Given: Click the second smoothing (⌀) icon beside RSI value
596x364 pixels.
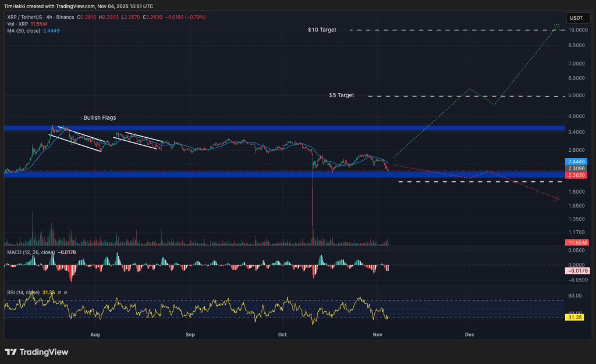Looking at the screenshot, I should point(66,291).
